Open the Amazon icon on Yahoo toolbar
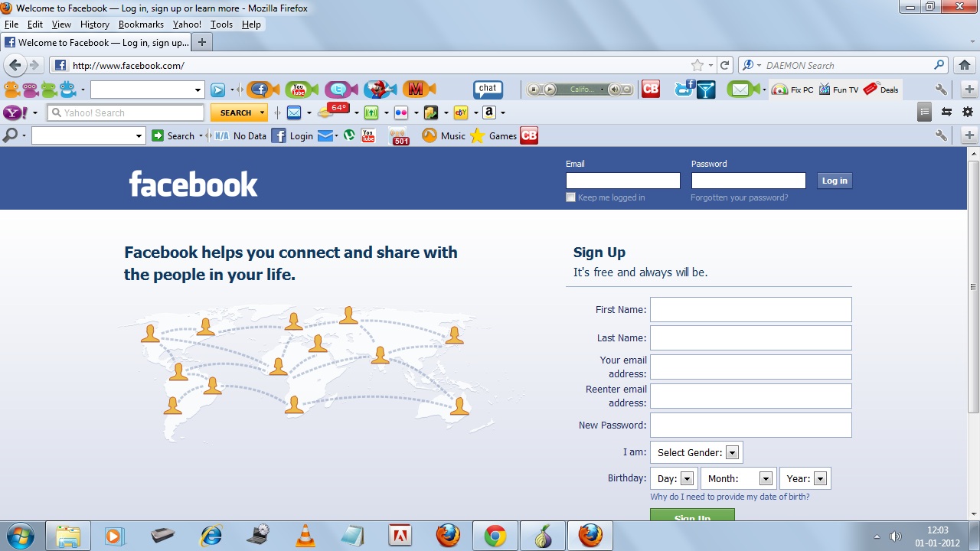The width and height of the screenshot is (980, 551). 490,112
